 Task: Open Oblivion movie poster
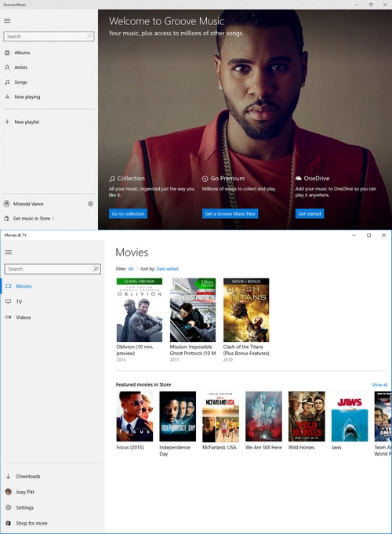pos(140,310)
